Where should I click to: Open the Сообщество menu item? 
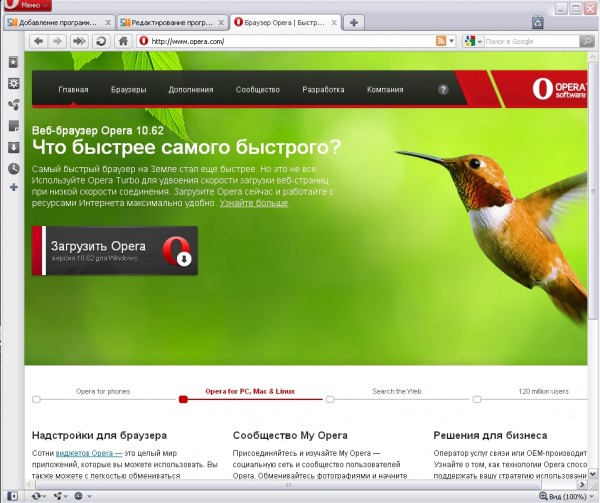(258, 90)
